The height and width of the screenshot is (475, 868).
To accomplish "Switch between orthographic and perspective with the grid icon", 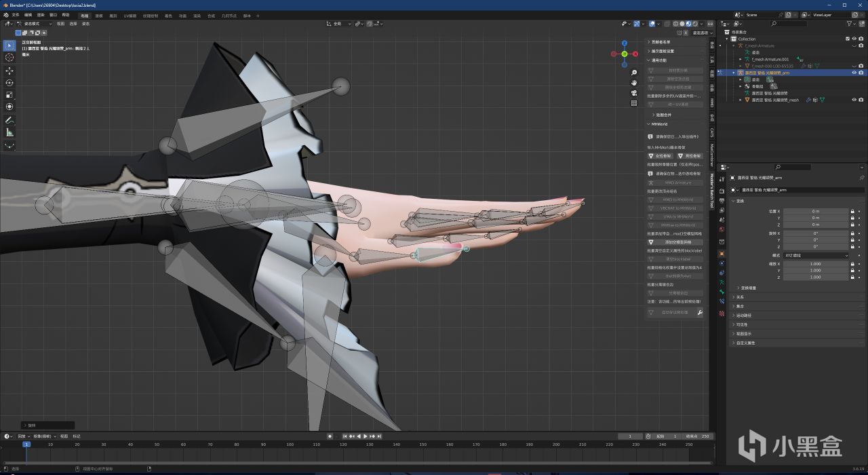I will point(633,103).
